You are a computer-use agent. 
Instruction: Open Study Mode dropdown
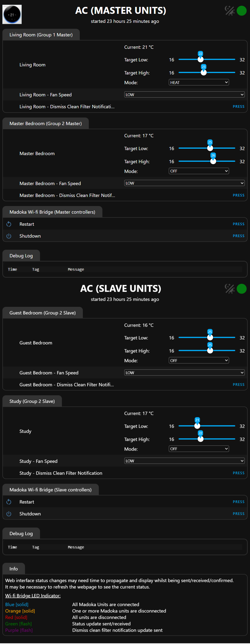[199, 448]
